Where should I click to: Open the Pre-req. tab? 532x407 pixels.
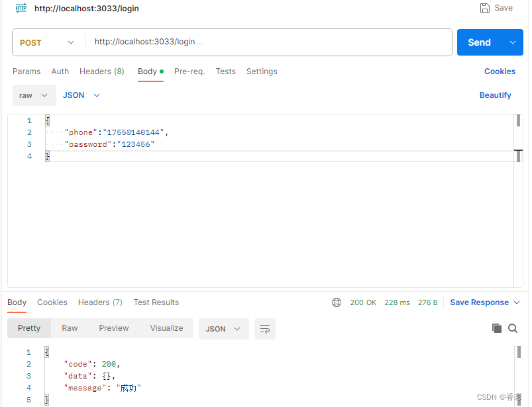[x=189, y=71]
